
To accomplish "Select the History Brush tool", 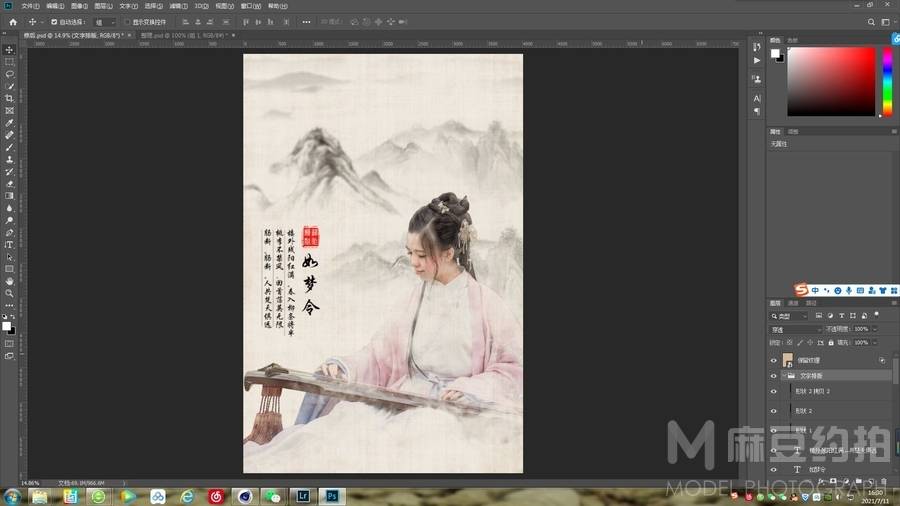I will (9, 172).
